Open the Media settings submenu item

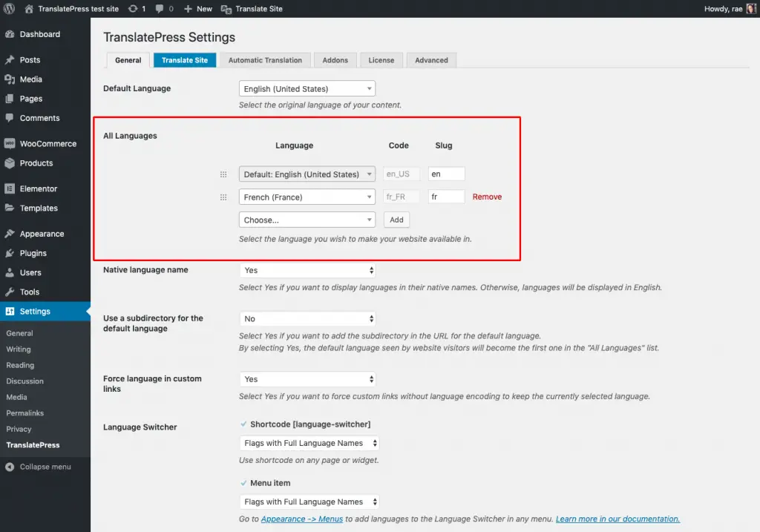(x=16, y=397)
